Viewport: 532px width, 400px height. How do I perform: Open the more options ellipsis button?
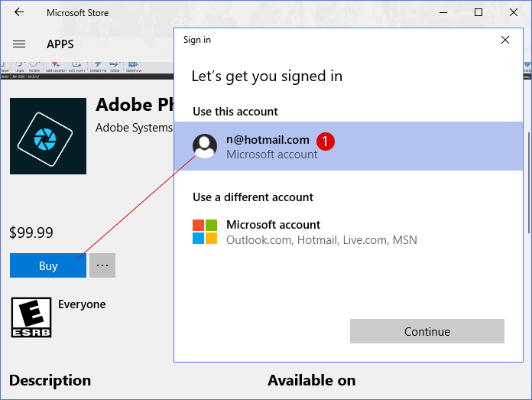(x=102, y=266)
